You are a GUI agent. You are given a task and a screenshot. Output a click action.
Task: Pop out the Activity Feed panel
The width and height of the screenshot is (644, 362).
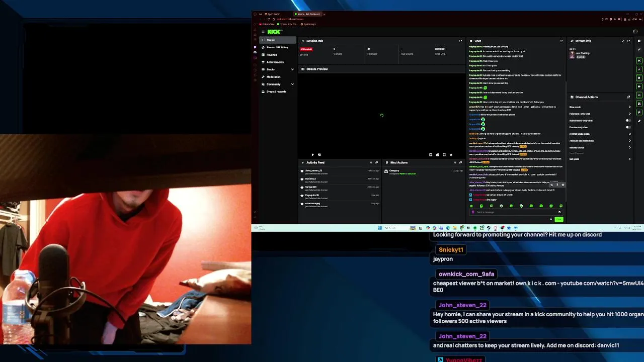pos(376,162)
